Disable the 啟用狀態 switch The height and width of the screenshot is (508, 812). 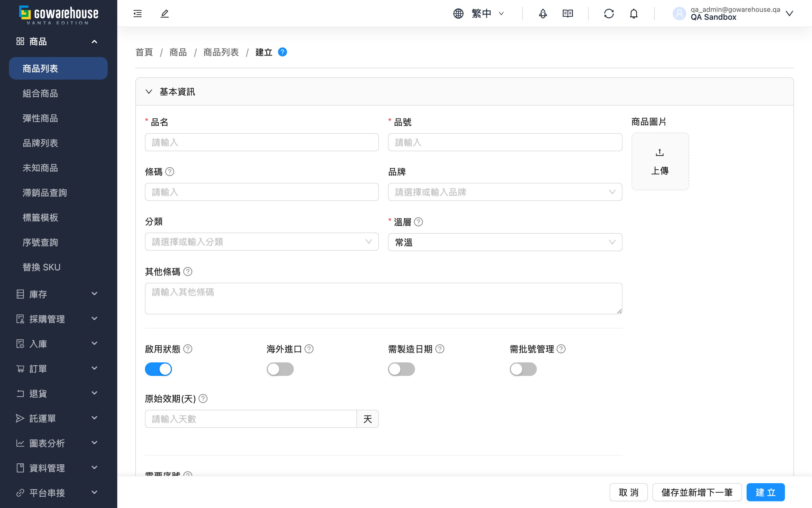[158, 369]
